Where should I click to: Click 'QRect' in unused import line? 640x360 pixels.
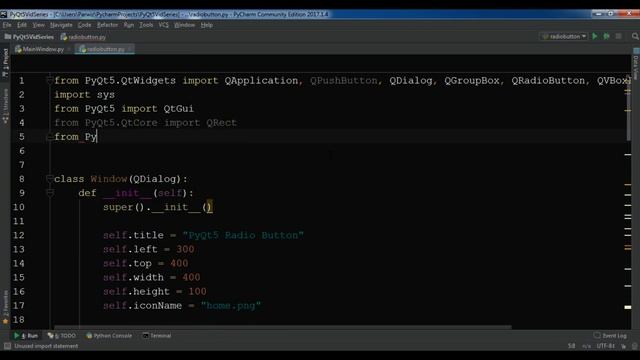221,123
